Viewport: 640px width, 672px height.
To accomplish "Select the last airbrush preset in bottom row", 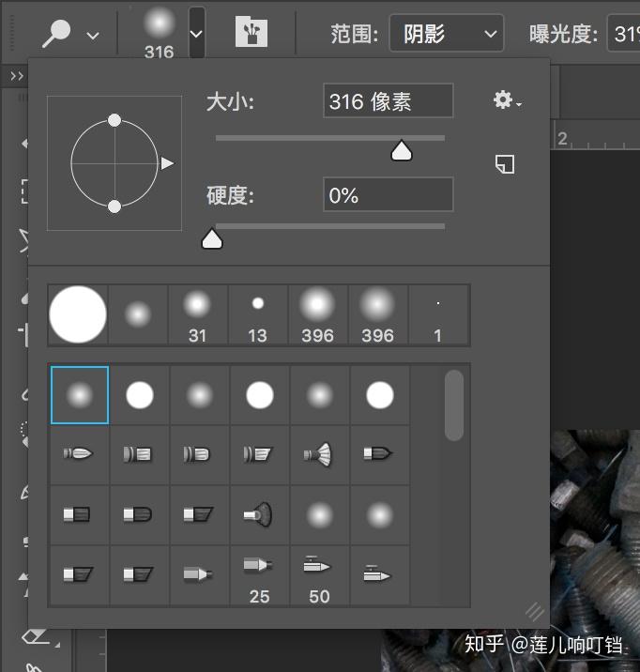I will click(379, 574).
